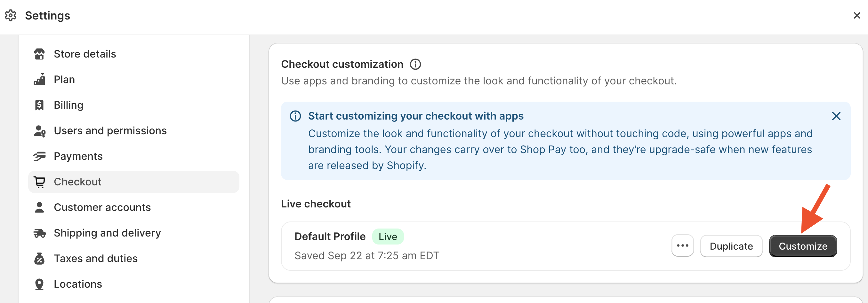Image resolution: width=868 pixels, height=303 pixels.
Task: Click the info icon beside Checkout customization
Action: pyautogui.click(x=415, y=64)
